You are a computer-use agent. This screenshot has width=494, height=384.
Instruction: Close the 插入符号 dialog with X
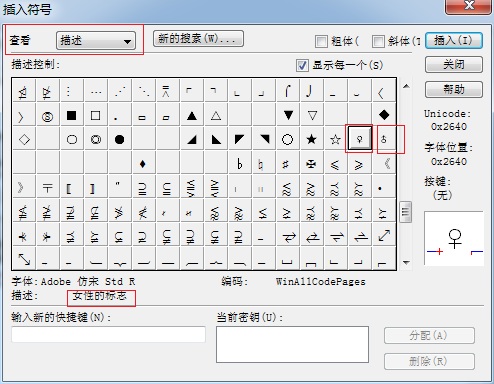tap(469, 6)
